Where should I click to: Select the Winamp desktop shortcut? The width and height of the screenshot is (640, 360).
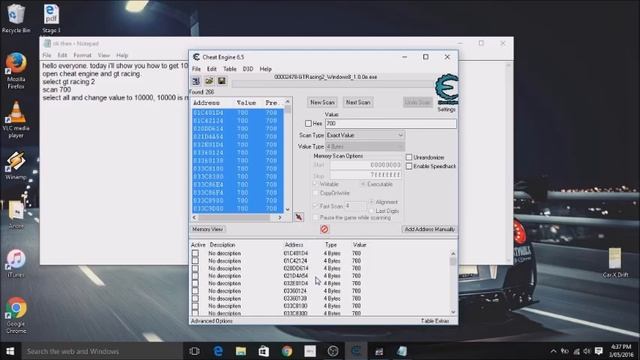(16, 165)
